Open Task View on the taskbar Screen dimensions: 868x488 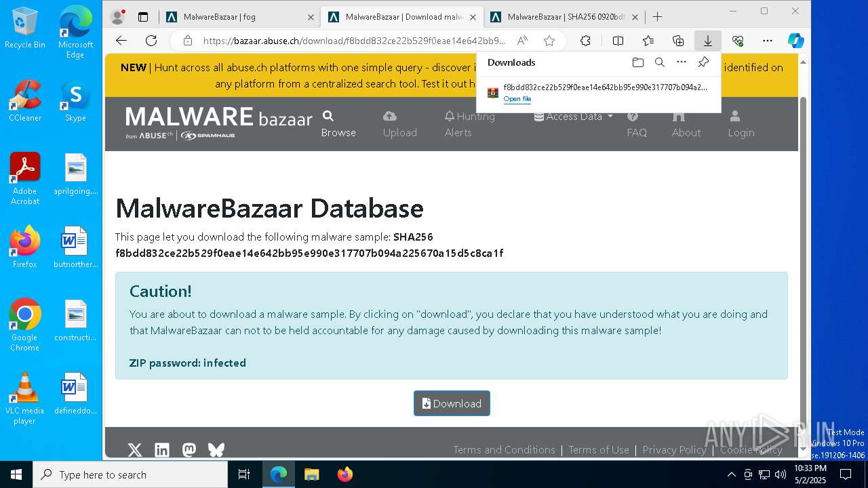pos(244,474)
